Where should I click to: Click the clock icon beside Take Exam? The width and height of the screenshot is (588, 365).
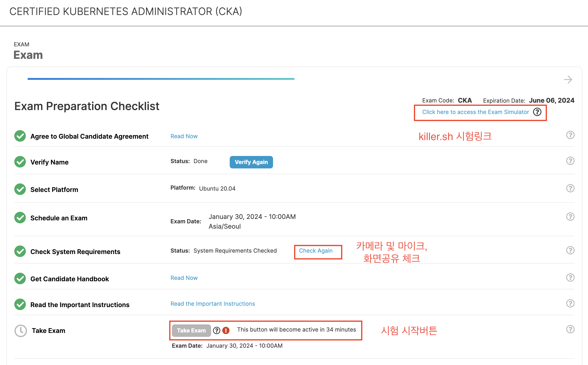(x=21, y=331)
